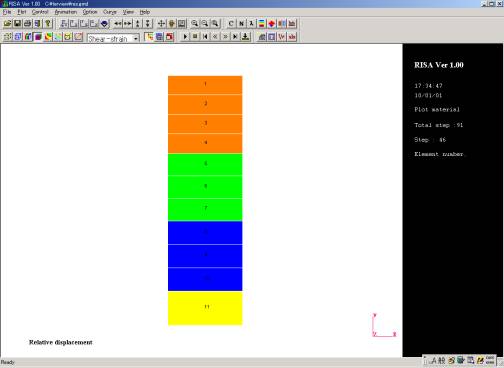Viewport: 504px width, 368px height.
Task: Select yellow element 11 in the column
Action: point(205,308)
